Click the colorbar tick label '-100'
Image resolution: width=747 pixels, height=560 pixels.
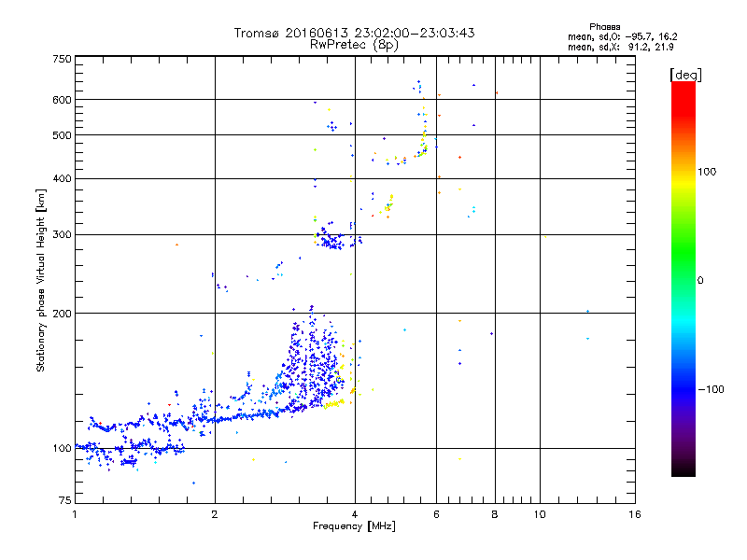coord(711,389)
